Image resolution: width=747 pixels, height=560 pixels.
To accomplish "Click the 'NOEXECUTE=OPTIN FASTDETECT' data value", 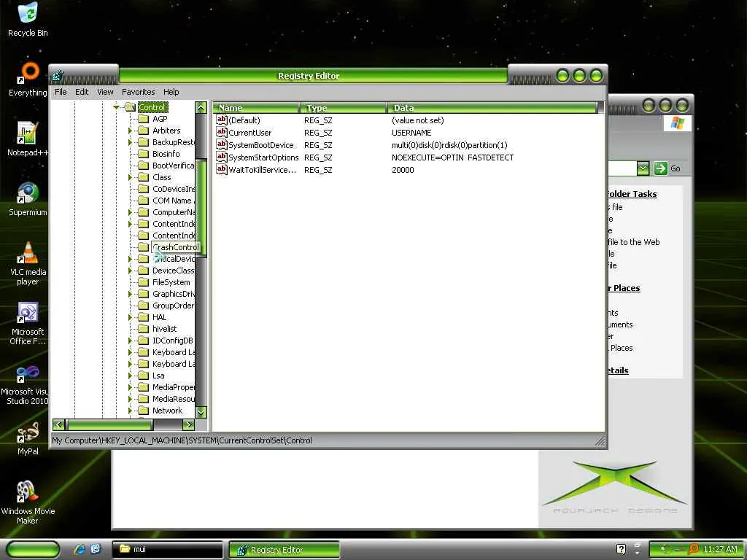I will click(x=452, y=157).
